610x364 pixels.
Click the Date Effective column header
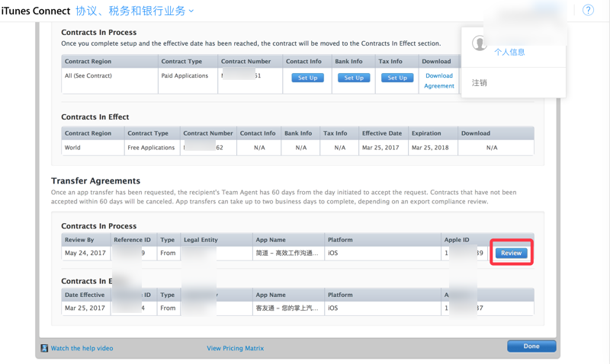85,295
